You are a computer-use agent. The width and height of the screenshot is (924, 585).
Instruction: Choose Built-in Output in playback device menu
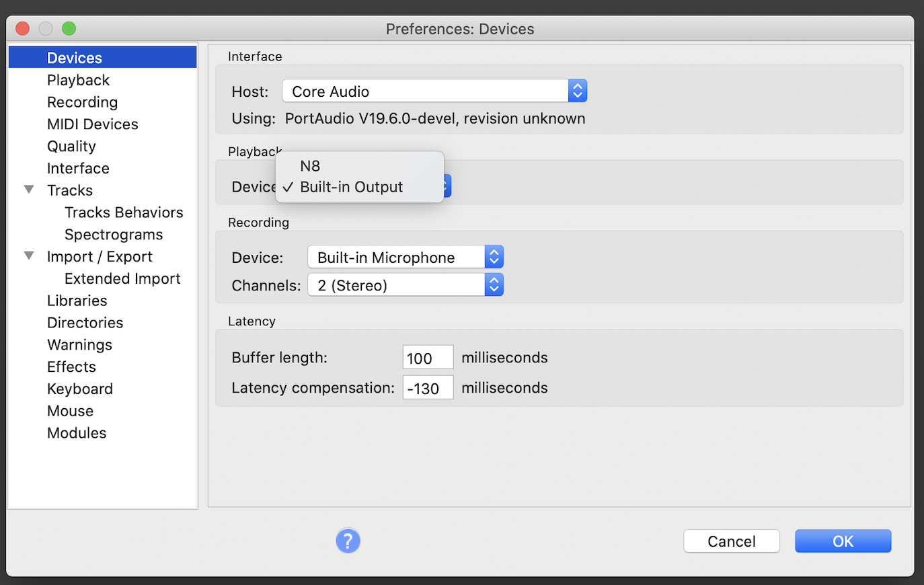click(x=360, y=187)
